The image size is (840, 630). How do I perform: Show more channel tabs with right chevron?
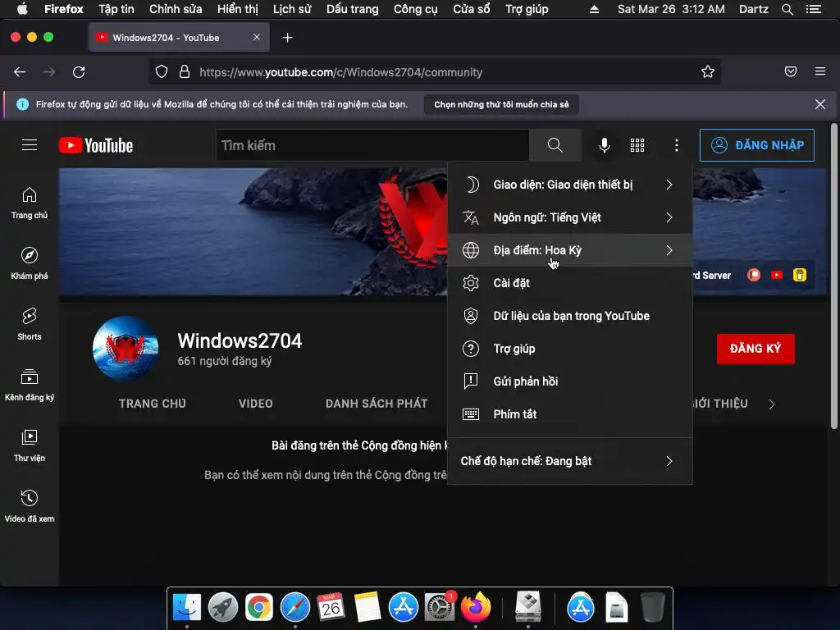[772, 404]
